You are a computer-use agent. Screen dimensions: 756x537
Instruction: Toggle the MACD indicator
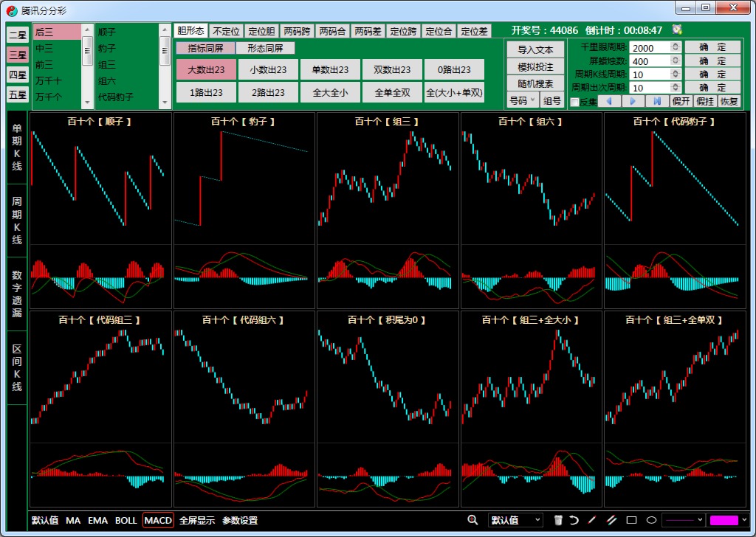pos(158,520)
